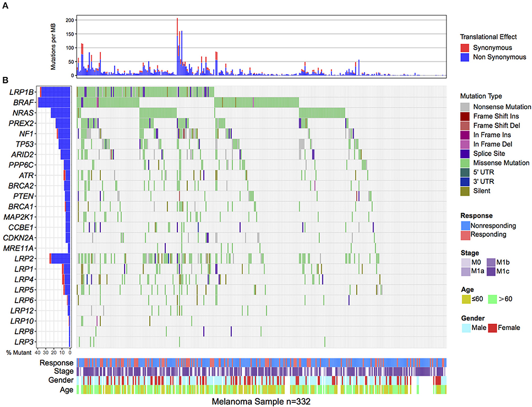Image resolution: width=532 pixels, height=407 pixels.
Task: Click the PTEN gene label
Action: [x=24, y=196]
